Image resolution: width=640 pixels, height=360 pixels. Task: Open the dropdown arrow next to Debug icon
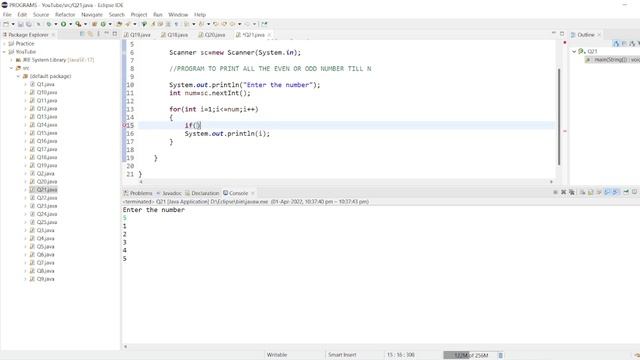pyautogui.click(x=56, y=24)
